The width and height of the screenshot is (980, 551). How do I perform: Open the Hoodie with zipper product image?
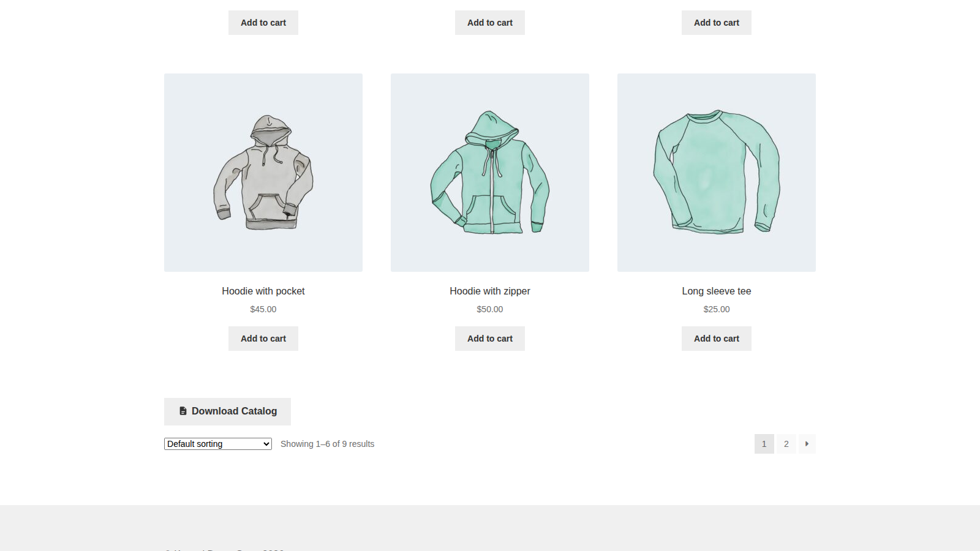[x=490, y=173]
